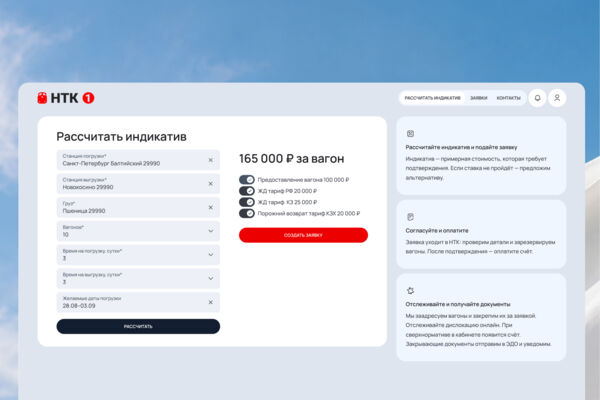600x400 pixels.
Task: Clear the Станция выгрузки field
Action: click(x=210, y=184)
